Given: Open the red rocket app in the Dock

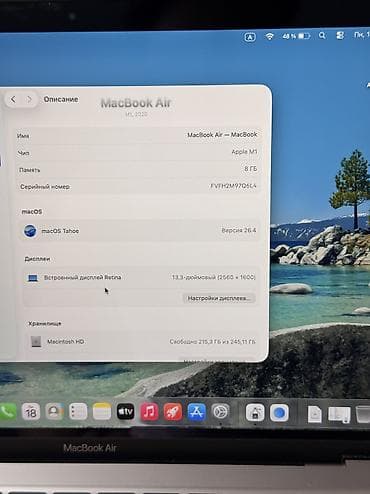Looking at the screenshot, I should [x=173, y=412].
